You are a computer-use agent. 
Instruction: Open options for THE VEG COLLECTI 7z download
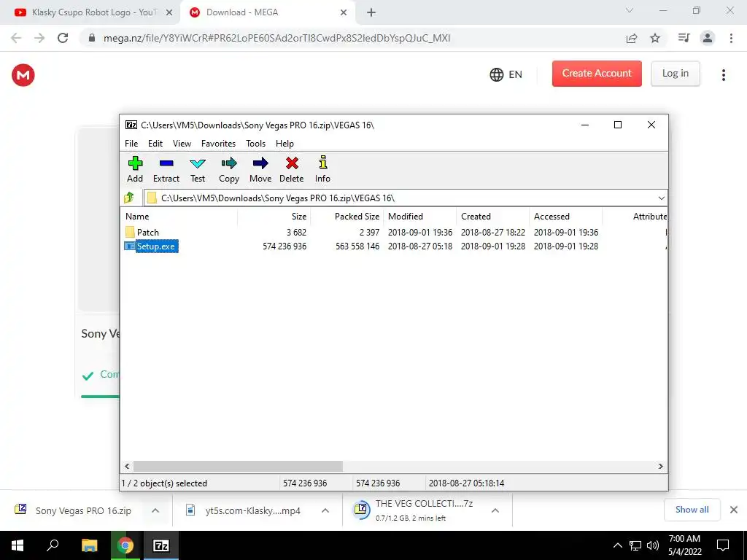click(x=495, y=510)
